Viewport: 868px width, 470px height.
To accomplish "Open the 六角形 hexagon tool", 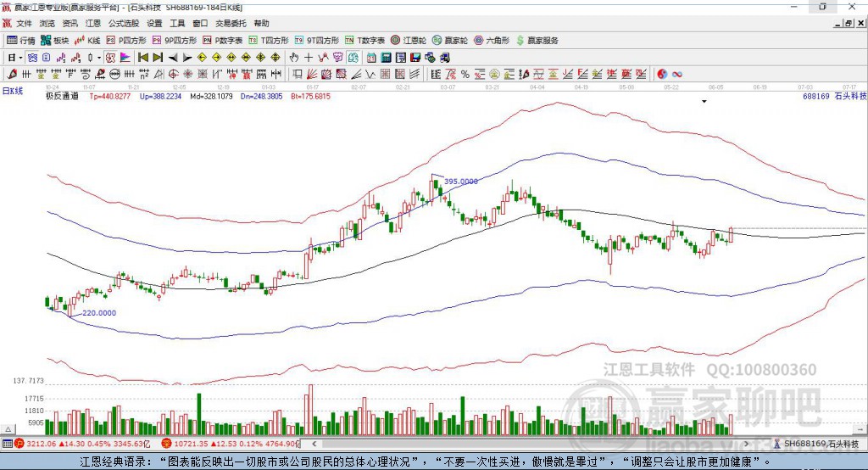I will (492, 40).
